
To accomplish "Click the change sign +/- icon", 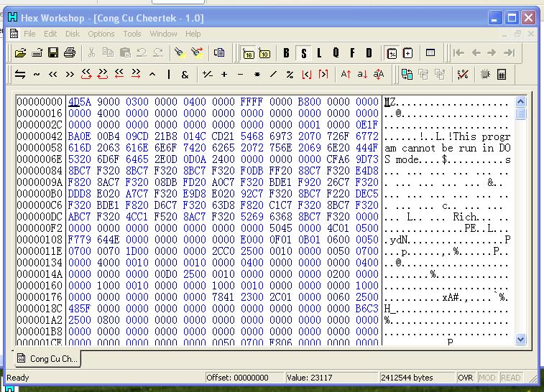I will [x=208, y=74].
